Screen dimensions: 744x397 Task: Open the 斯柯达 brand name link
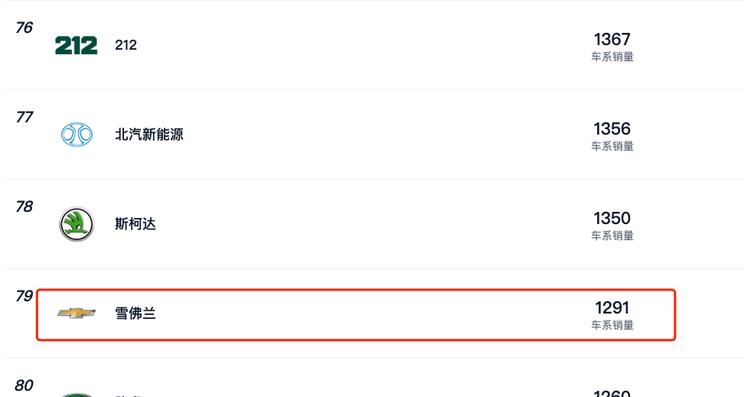135,224
